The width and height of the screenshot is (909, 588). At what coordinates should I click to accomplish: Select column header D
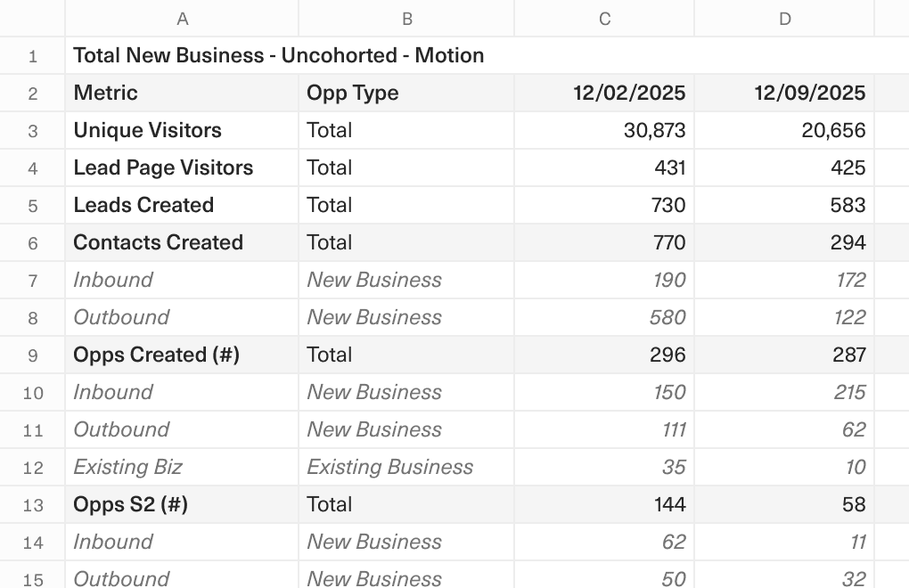[x=783, y=18]
